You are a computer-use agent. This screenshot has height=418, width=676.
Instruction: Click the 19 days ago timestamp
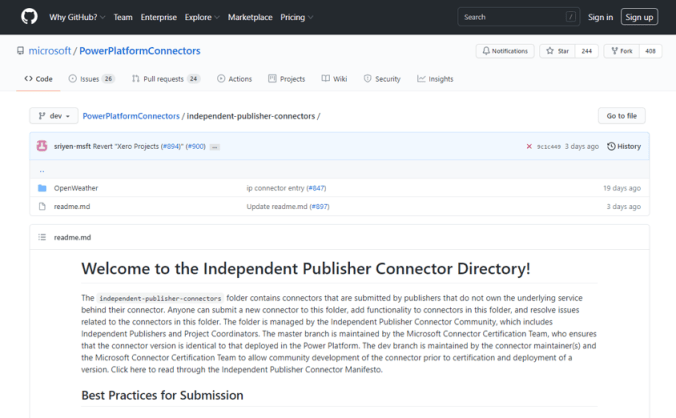(622, 188)
